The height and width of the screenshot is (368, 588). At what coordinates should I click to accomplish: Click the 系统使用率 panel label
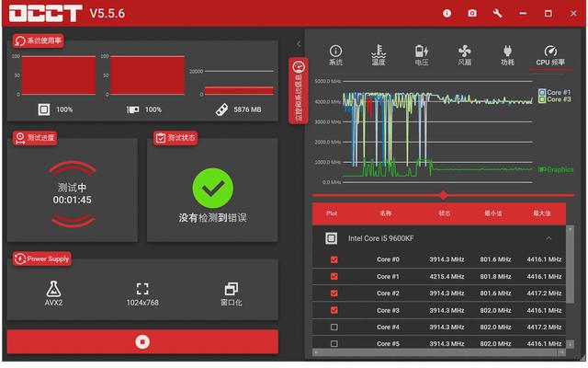click(x=39, y=40)
